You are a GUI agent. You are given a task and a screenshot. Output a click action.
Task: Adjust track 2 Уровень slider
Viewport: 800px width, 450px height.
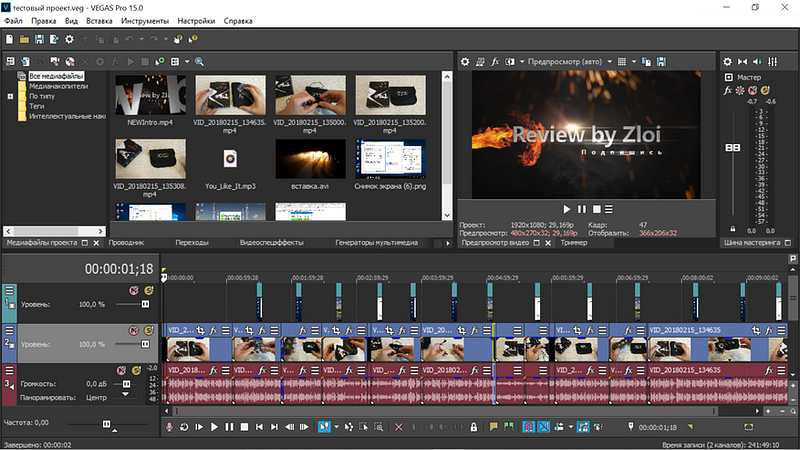tap(145, 344)
